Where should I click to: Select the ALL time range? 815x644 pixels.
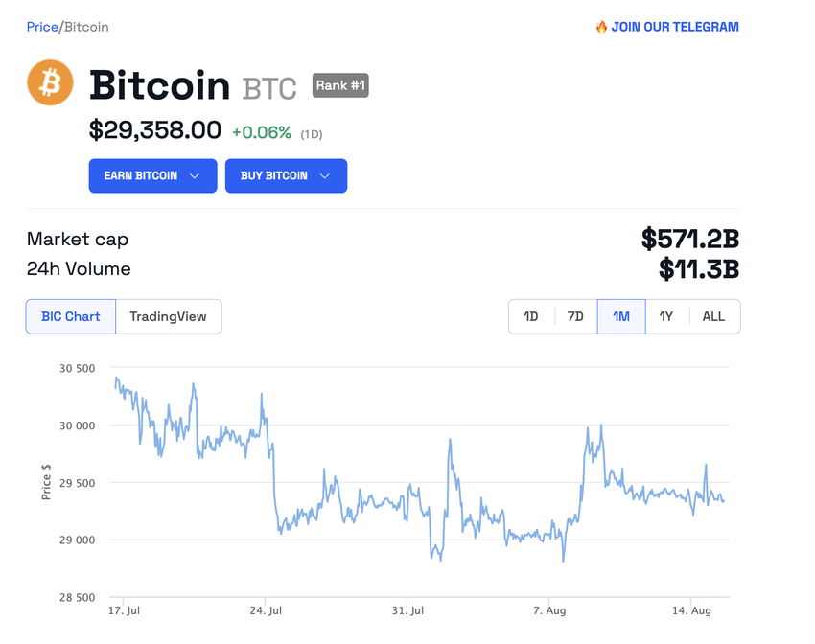click(713, 316)
